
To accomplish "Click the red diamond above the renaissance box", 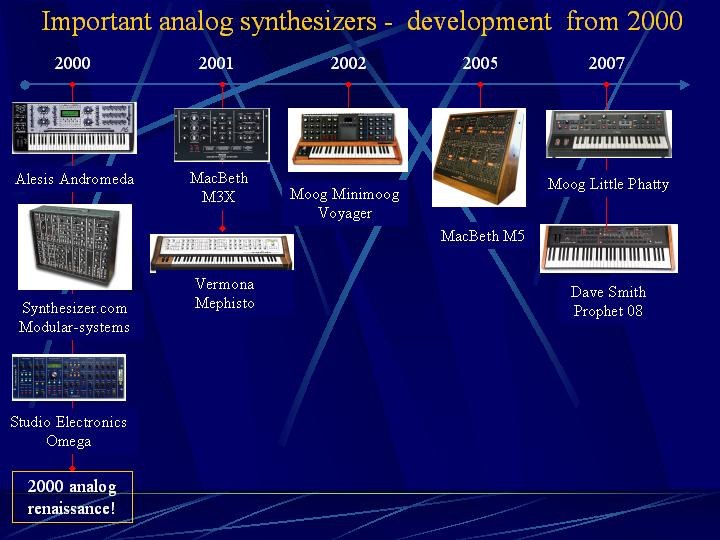I will click(73, 468).
